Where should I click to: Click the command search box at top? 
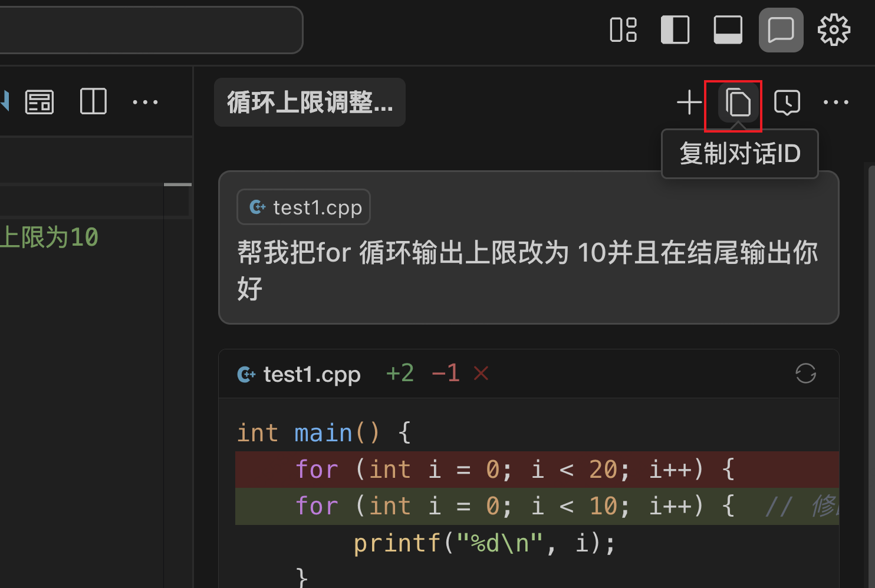coord(147,29)
